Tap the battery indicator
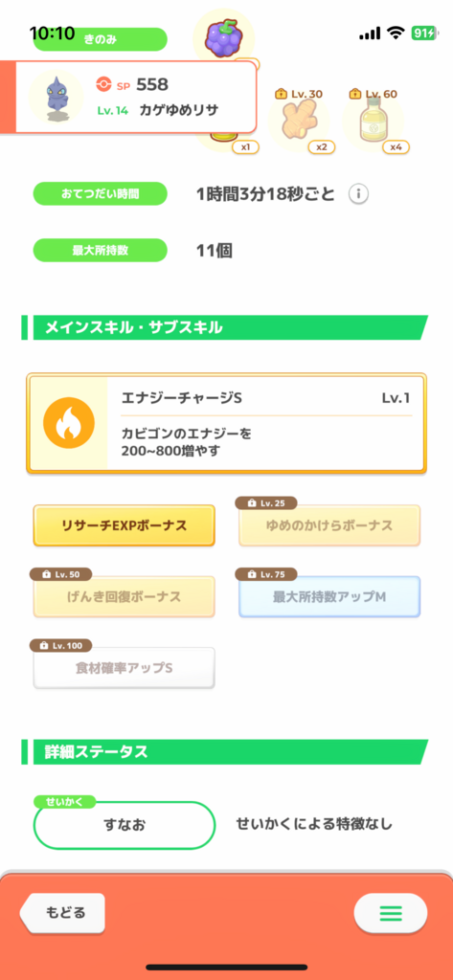453x980 pixels. click(x=423, y=33)
